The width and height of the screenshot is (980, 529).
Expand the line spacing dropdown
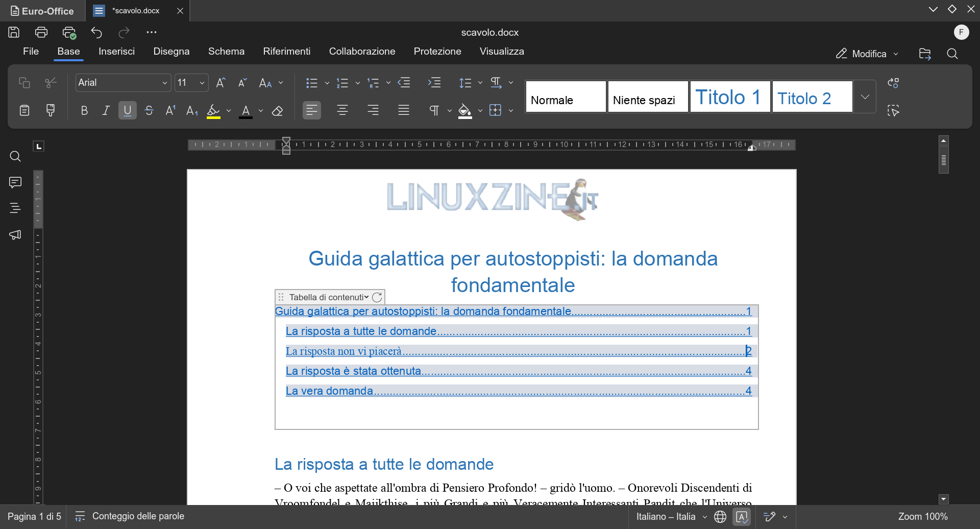point(480,83)
